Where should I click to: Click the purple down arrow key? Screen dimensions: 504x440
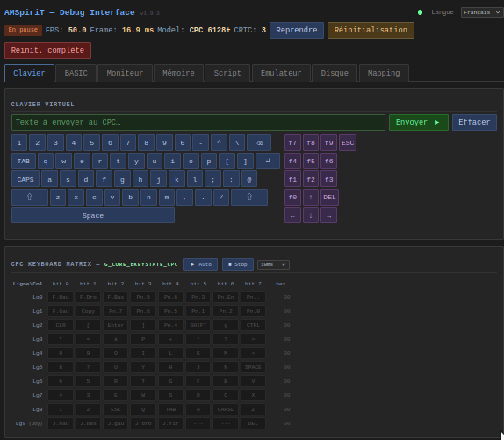click(311, 215)
